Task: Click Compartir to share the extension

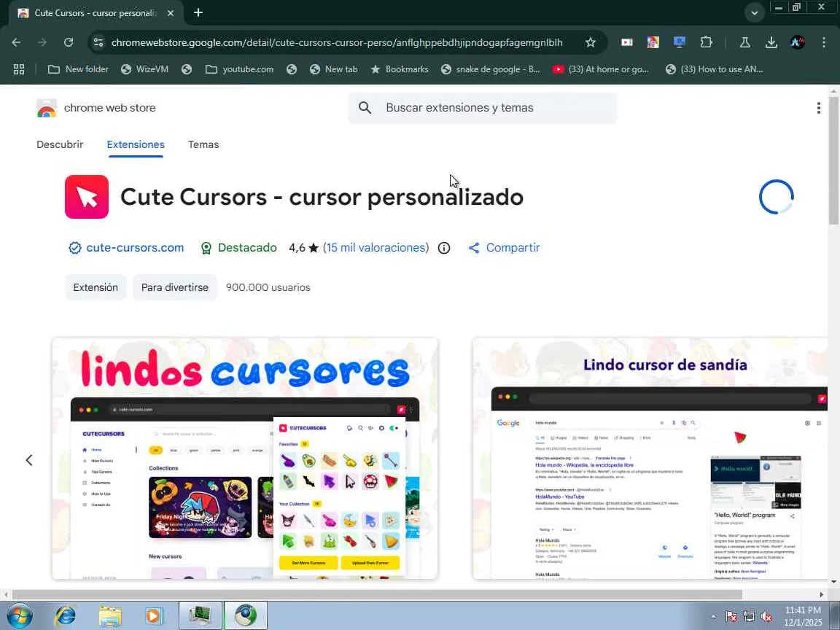Action: (504, 247)
